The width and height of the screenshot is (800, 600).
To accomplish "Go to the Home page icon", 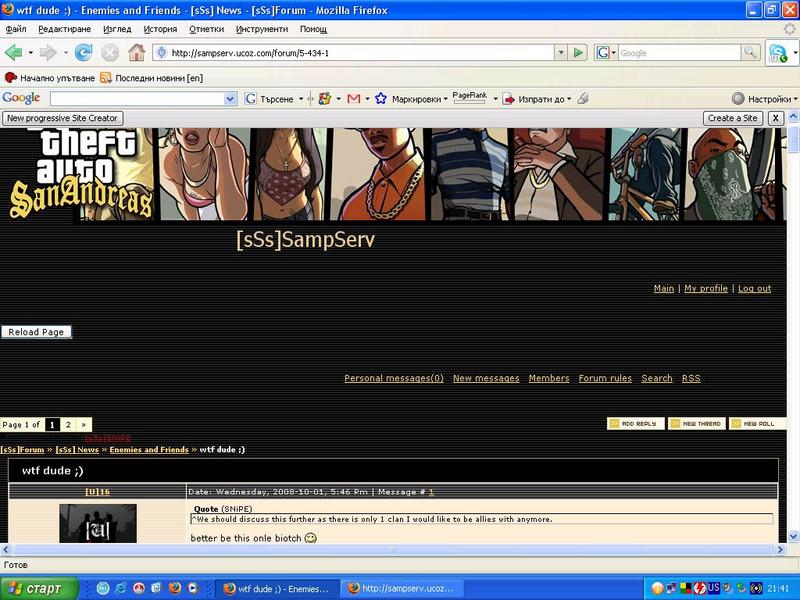I will 136,53.
